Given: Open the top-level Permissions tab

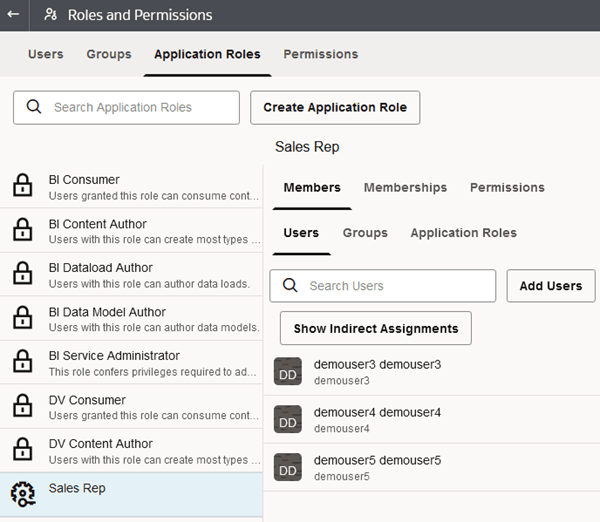Looking at the screenshot, I should pyautogui.click(x=320, y=54).
